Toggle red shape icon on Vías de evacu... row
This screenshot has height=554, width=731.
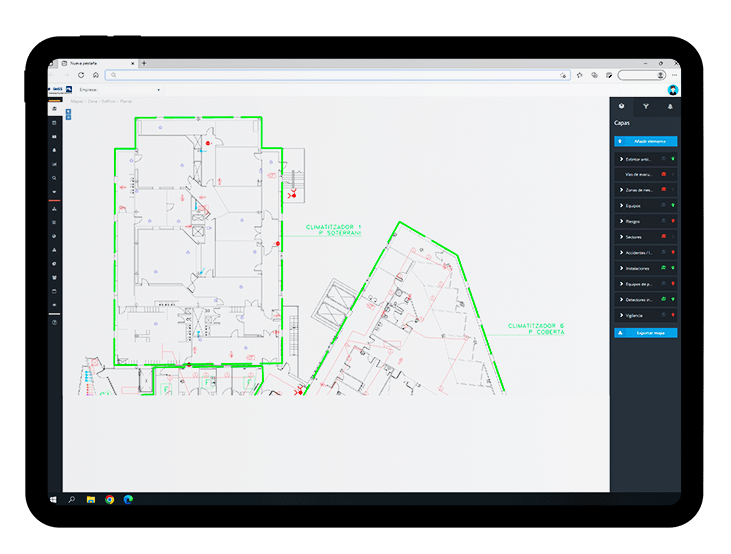(x=663, y=174)
